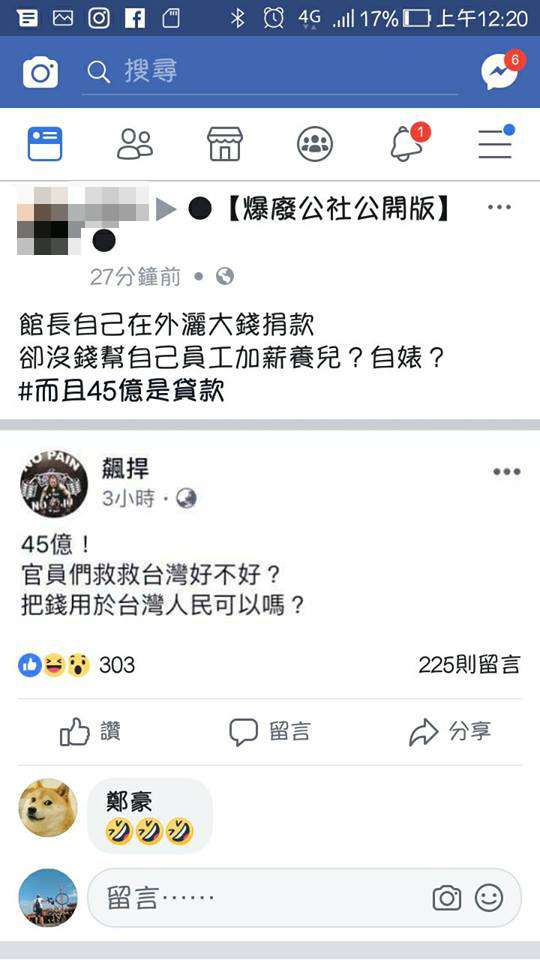Screen dimensions: 540x960
Task: Open options menu for 飆捍 post
Action: pos(507,472)
